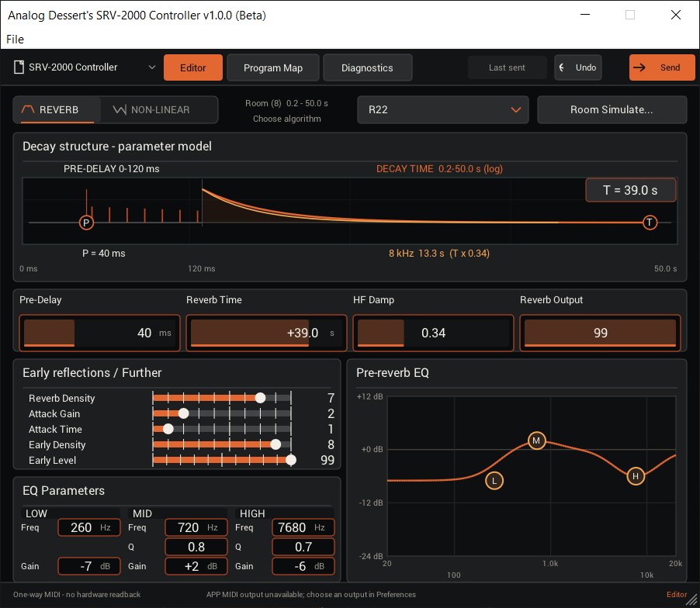This screenshot has height=608, width=700.
Task: Click the '8 kHz 13.3 s (T x 0.34)' readout
Action: pos(439,254)
